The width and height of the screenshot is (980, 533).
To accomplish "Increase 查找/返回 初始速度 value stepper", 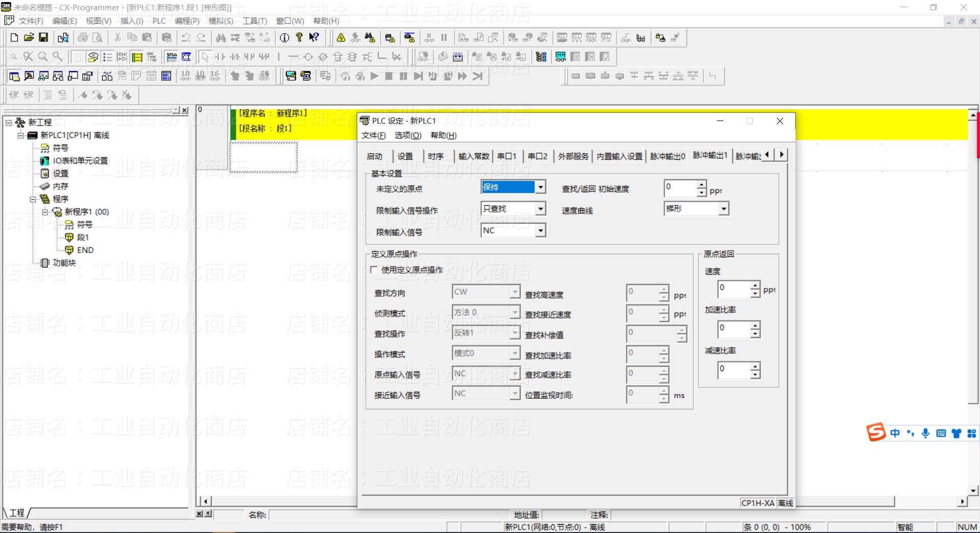I will click(701, 184).
